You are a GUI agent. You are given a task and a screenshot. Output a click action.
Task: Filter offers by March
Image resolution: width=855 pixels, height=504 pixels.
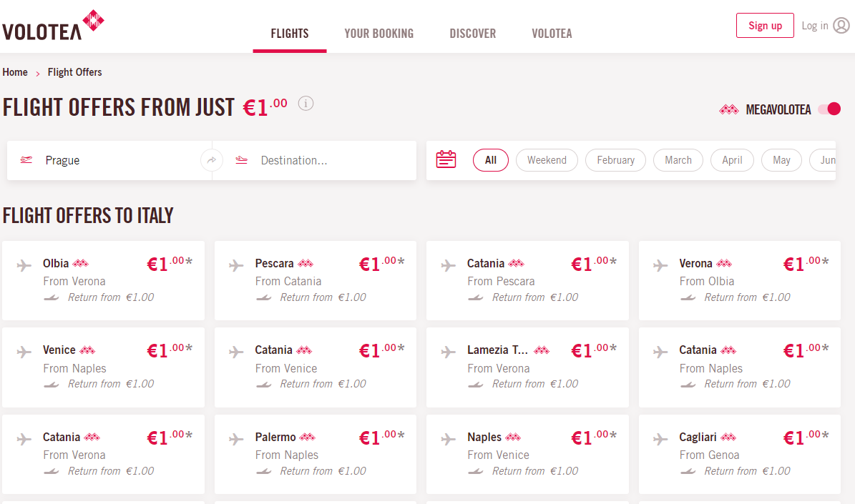pyautogui.click(x=678, y=160)
